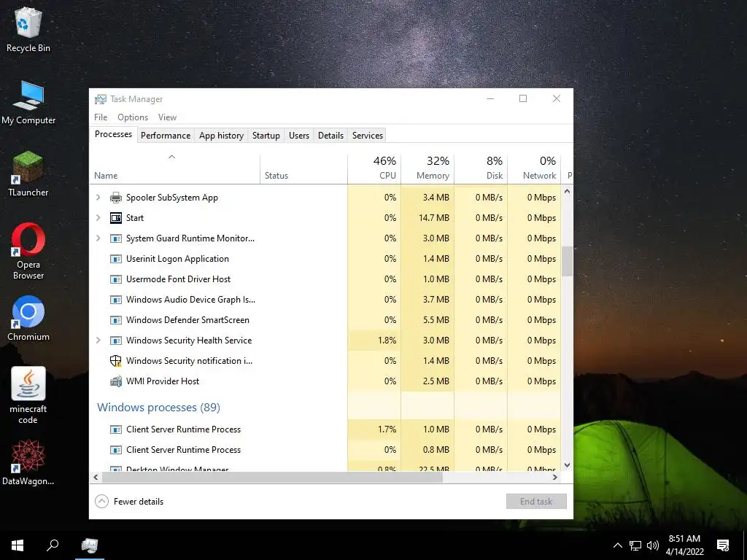This screenshot has width=747, height=560.
Task: Expand Windows Security Health Service row
Action: [x=98, y=340]
